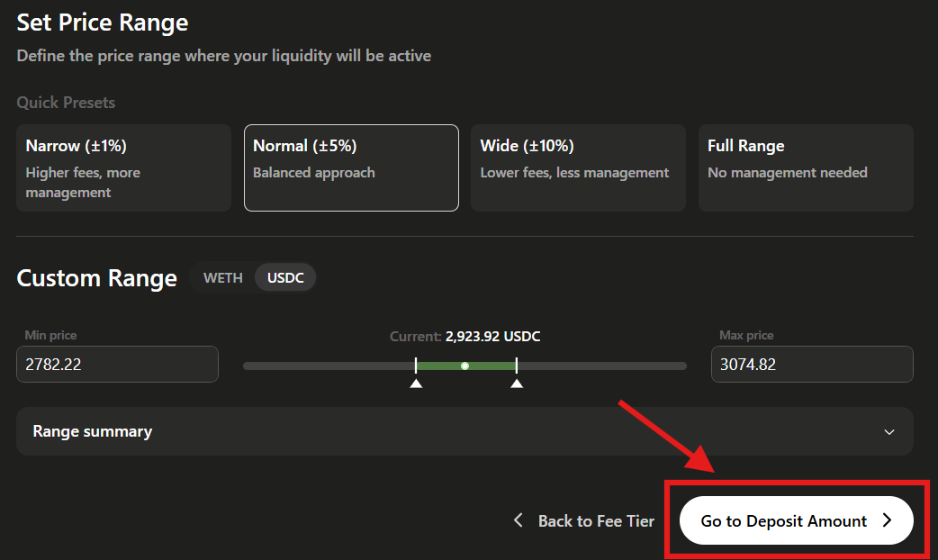Select the Narrow (±1%) preset
Viewport: 938px width, 560px height.
pos(123,167)
